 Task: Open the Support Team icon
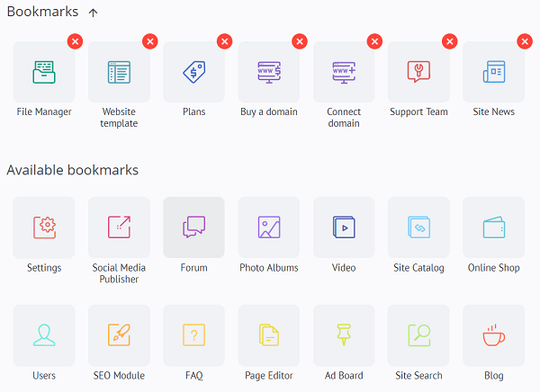click(x=418, y=72)
